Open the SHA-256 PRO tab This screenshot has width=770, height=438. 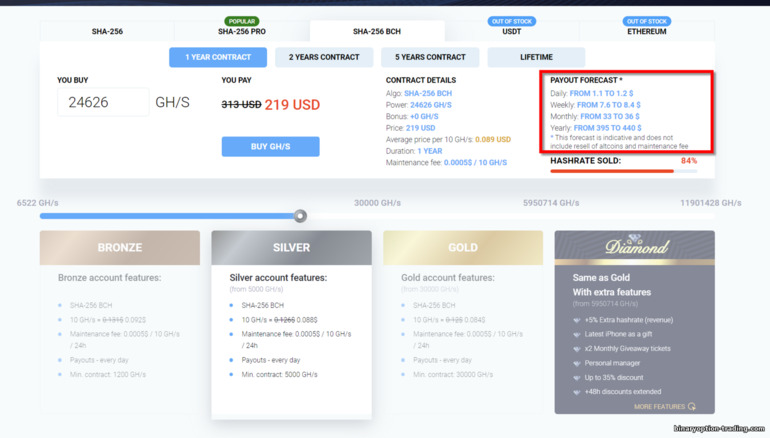[x=242, y=31]
